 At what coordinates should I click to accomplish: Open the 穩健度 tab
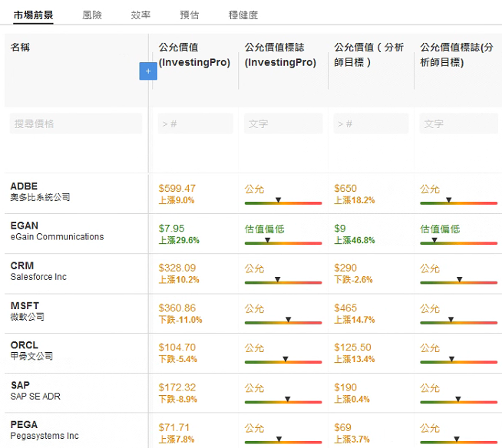pyautogui.click(x=243, y=15)
